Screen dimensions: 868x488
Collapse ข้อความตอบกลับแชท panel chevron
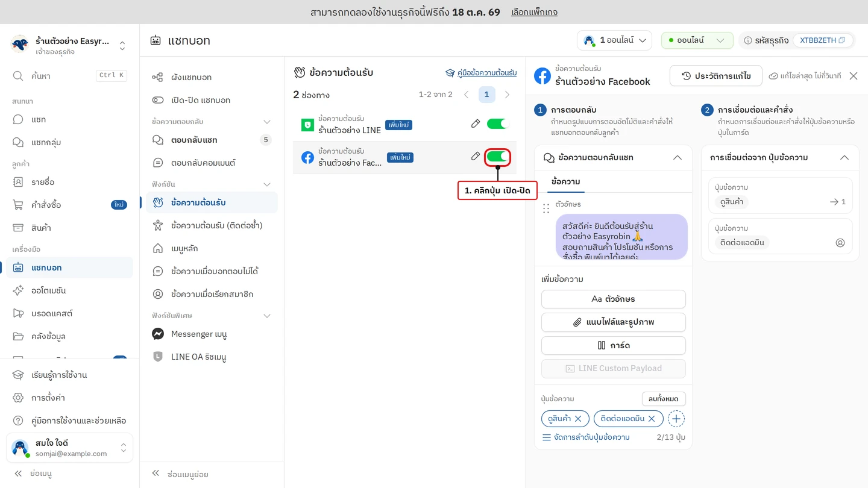point(678,158)
